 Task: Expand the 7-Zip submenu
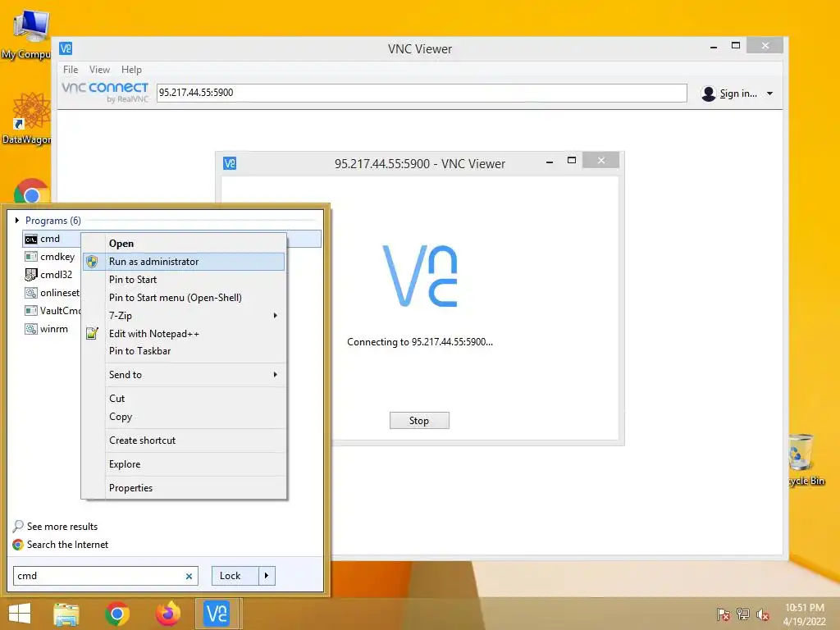coord(276,316)
